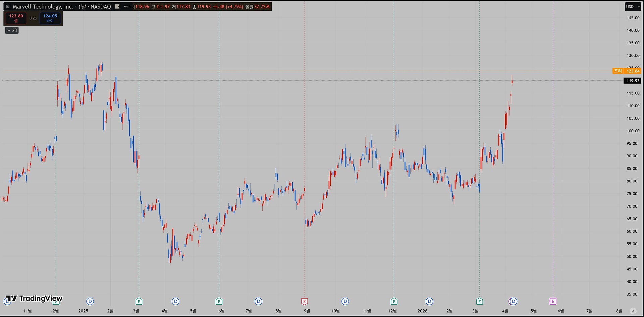The height and width of the screenshot is (317, 644).
Task: Click the blue 124.05 buy button
Action: [x=50, y=18]
